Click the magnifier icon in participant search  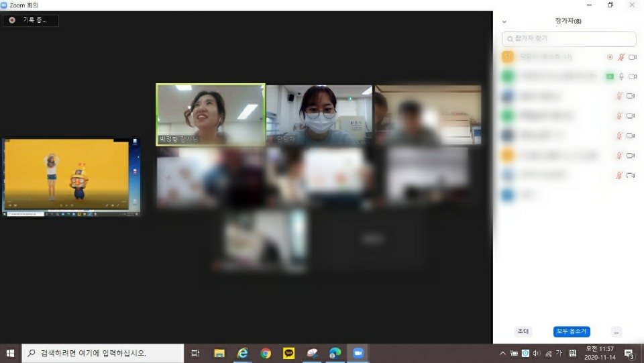(510, 39)
